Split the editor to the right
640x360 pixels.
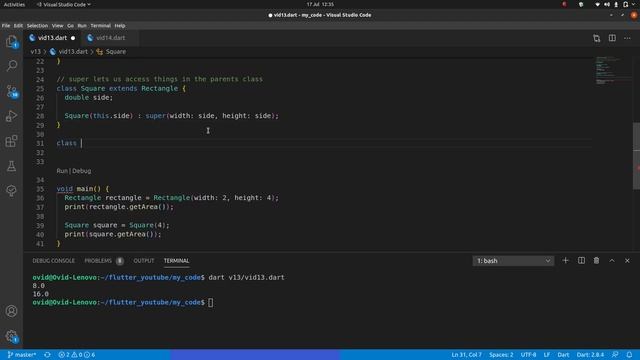tap(612, 38)
